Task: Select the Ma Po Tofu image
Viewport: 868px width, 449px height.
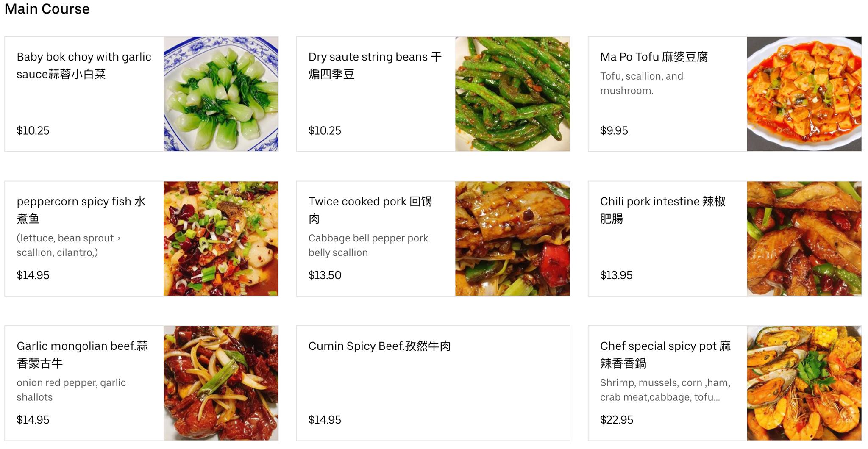Action: 804,94
